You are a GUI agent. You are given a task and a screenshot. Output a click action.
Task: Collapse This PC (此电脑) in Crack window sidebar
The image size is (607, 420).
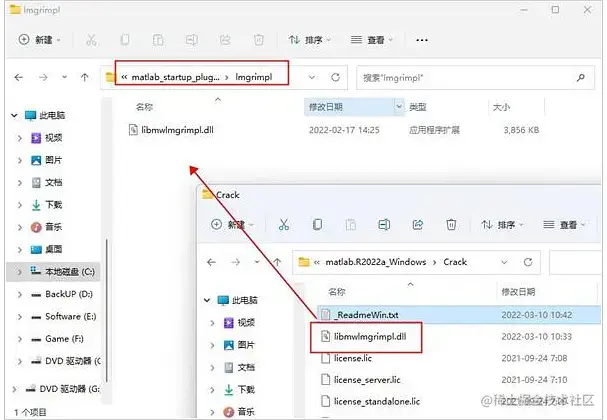click(x=207, y=300)
